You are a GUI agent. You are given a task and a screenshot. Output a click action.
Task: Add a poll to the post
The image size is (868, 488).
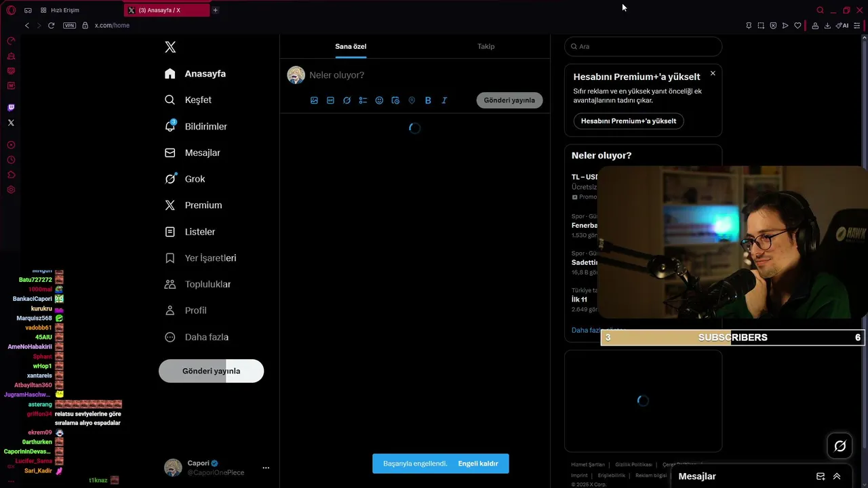(x=363, y=100)
